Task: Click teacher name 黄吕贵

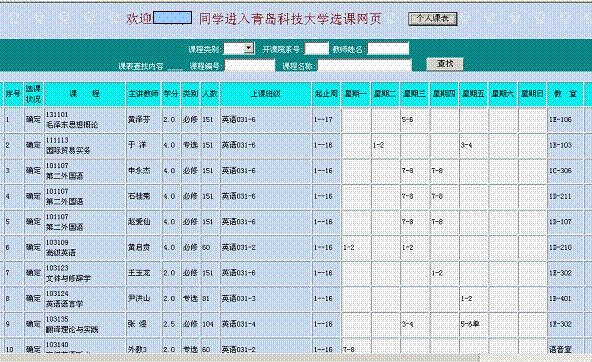Action: click(x=139, y=247)
